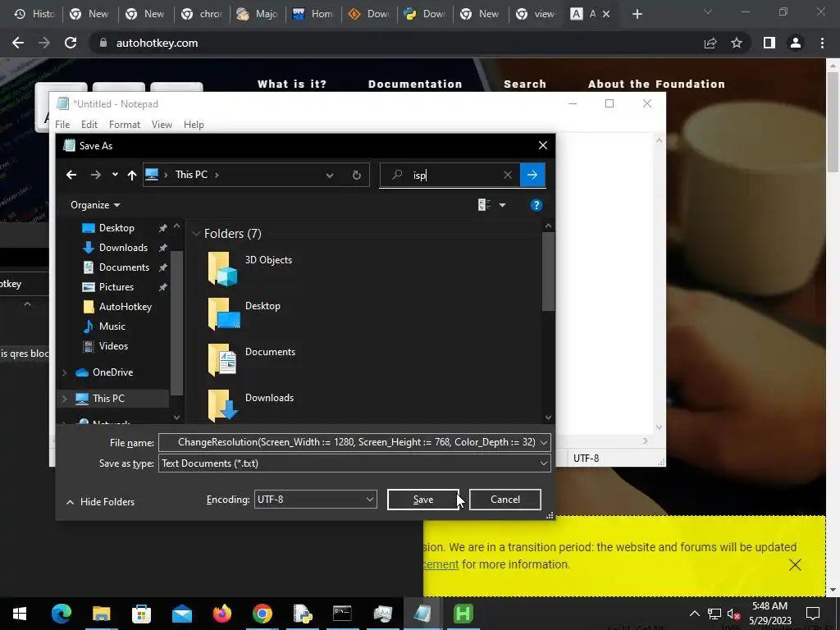Dismiss the yellow announcement banner
This screenshot has height=630, width=840.
click(795, 564)
